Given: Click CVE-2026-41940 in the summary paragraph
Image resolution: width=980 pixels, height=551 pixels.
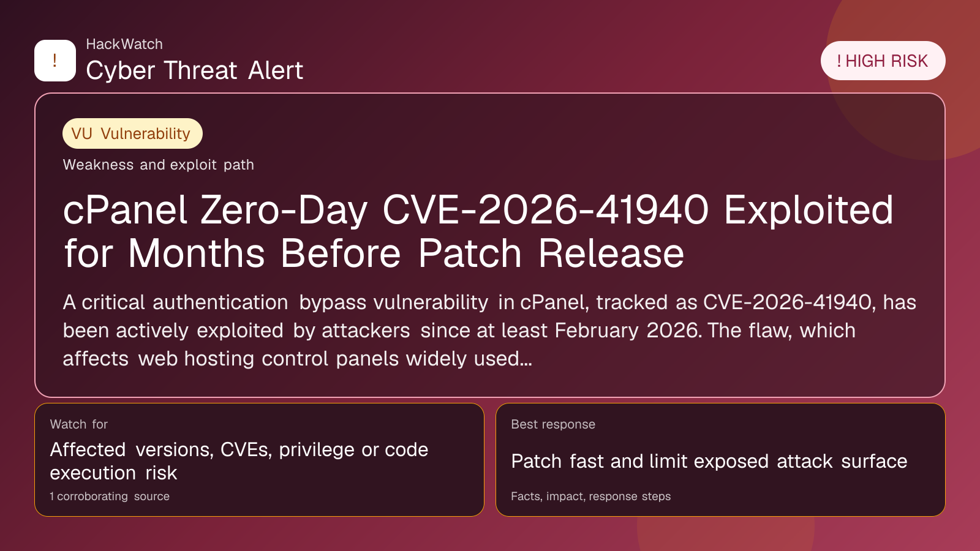Looking at the screenshot, I should tap(787, 302).
